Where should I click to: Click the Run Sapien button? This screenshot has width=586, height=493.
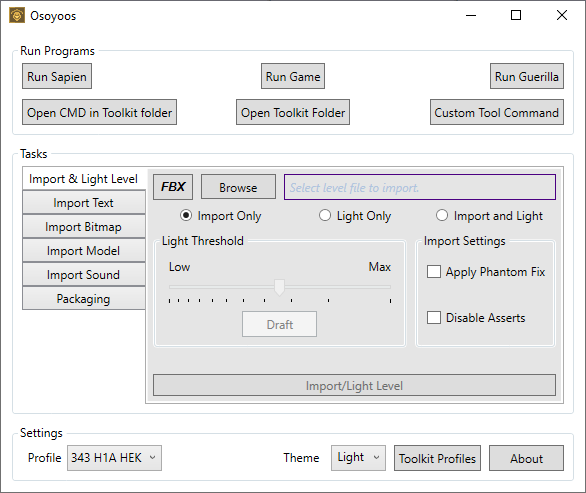click(x=57, y=76)
